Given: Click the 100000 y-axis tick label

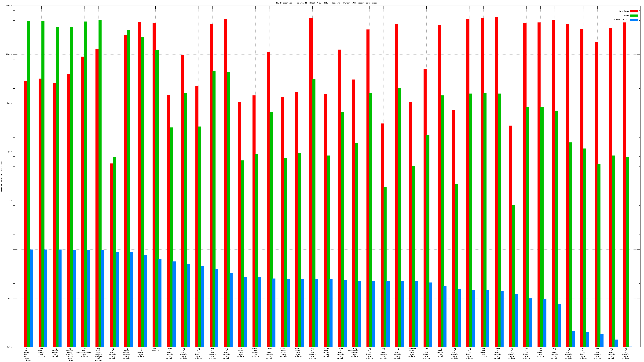Looking at the screenshot, I should tap(8, 6).
